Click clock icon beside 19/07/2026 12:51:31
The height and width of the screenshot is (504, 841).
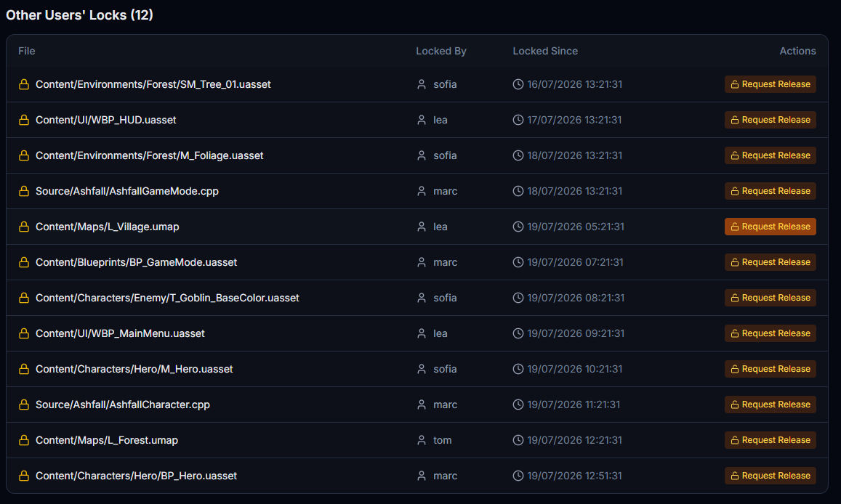[518, 476]
